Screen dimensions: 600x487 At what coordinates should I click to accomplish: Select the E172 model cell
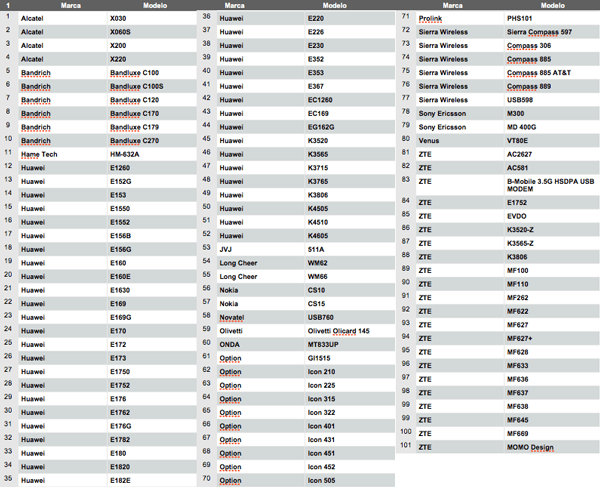[x=152, y=344]
